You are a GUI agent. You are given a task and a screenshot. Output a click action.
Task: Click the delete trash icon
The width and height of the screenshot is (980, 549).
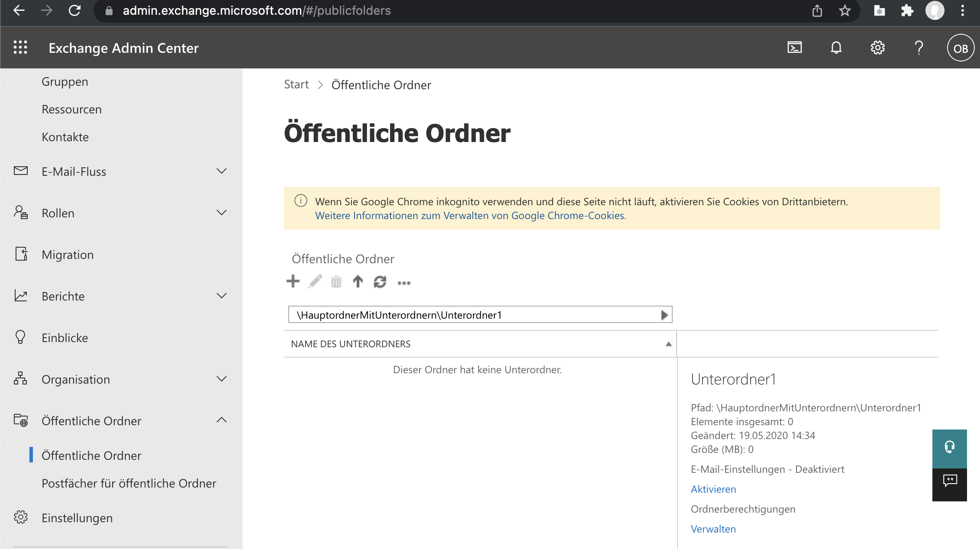(336, 282)
